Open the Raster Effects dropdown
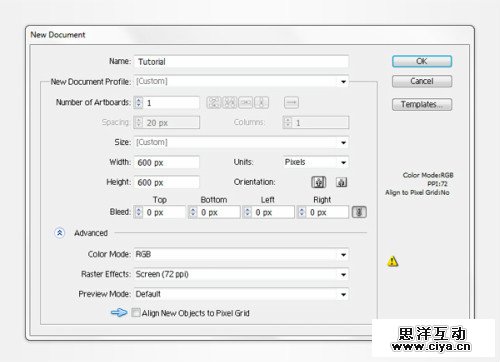The height and width of the screenshot is (362, 500). (241, 274)
